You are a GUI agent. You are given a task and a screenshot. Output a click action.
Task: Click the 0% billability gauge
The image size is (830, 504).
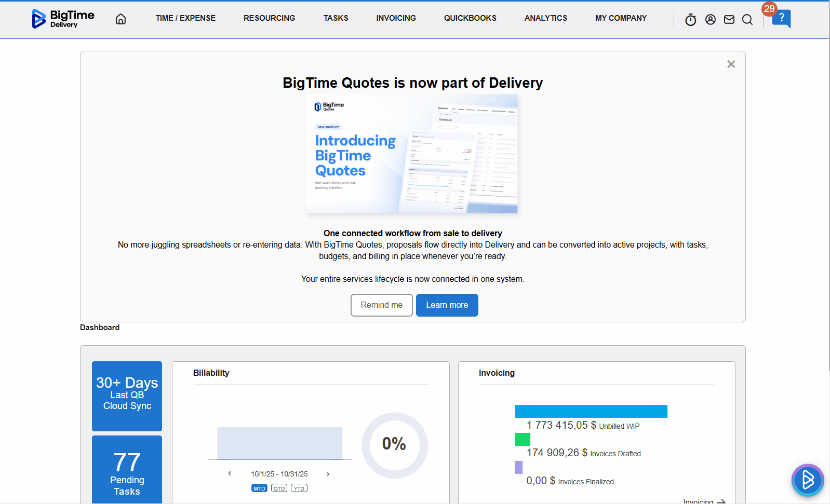tap(395, 445)
